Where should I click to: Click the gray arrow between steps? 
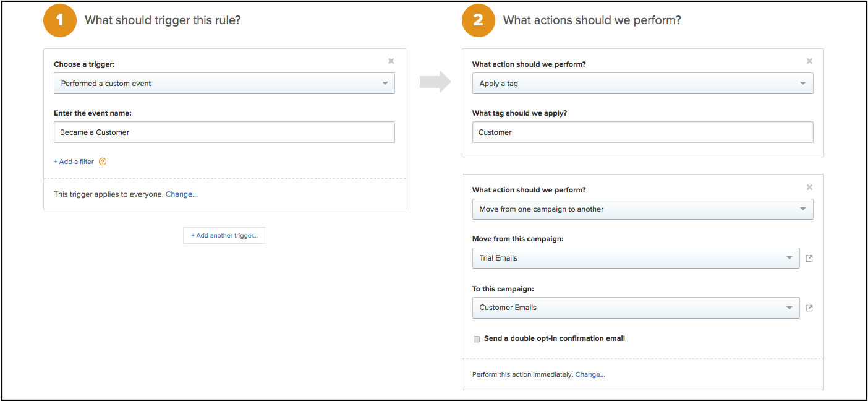[435, 82]
